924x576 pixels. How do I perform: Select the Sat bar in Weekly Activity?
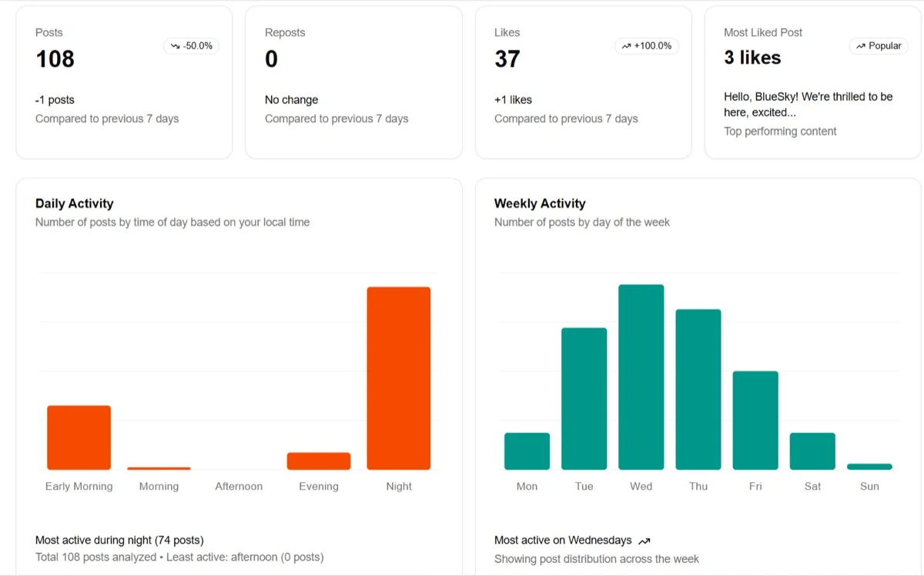point(812,451)
